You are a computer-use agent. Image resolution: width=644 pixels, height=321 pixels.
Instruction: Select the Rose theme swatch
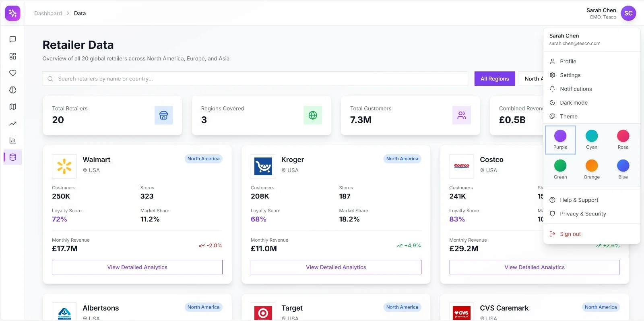[x=623, y=140]
